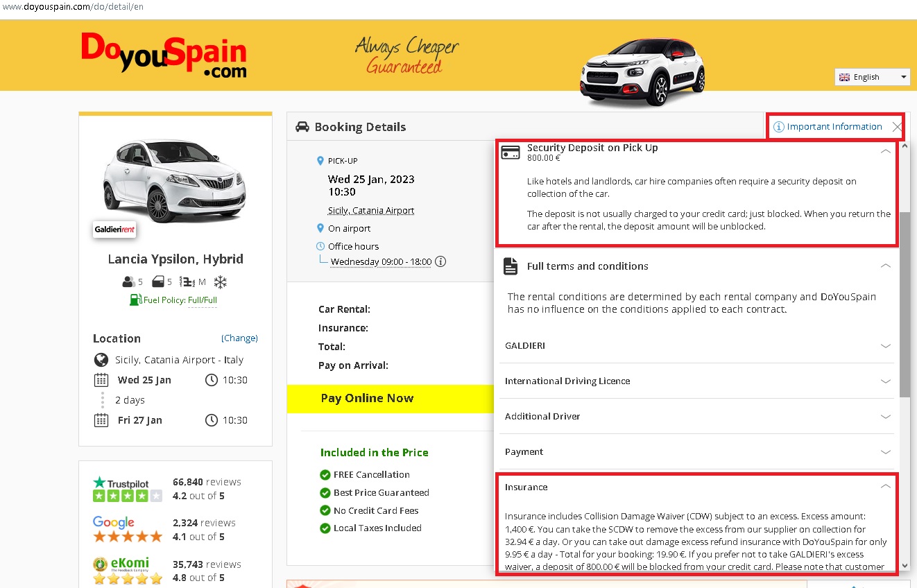Click the Wednesday 09:00 - 18:00 hours link
Screen dimensions: 917x588
[381, 262]
